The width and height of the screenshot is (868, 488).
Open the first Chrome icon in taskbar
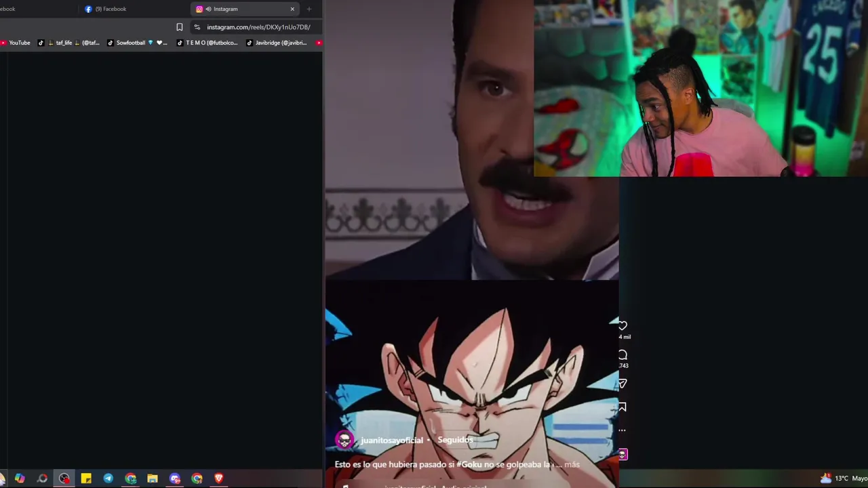[x=130, y=479]
